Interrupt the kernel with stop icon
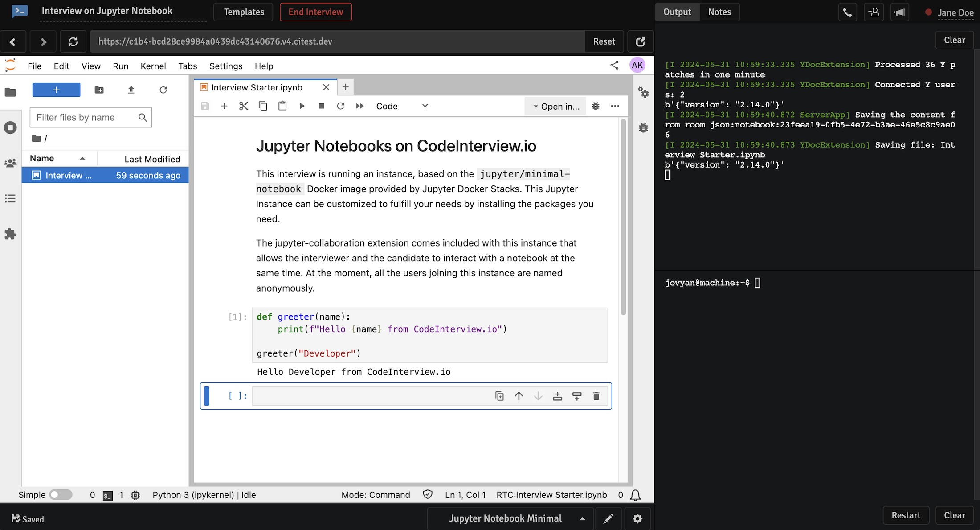The image size is (980, 530). click(x=321, y=106)
